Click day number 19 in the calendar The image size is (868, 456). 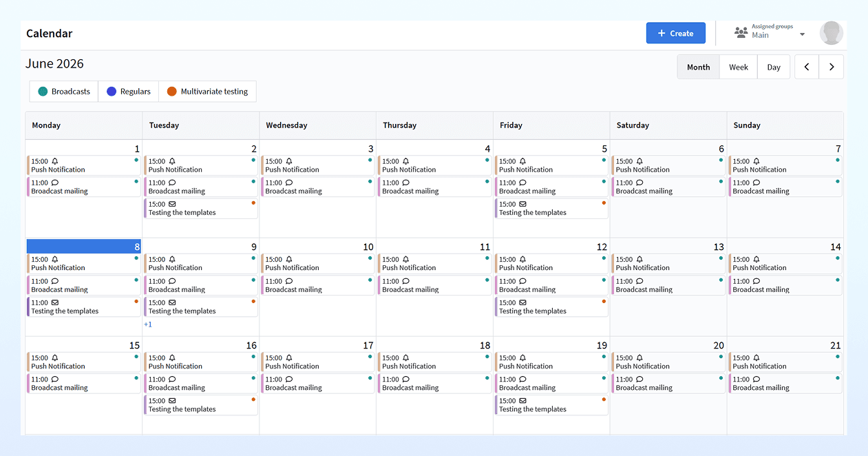pos(602,345)
